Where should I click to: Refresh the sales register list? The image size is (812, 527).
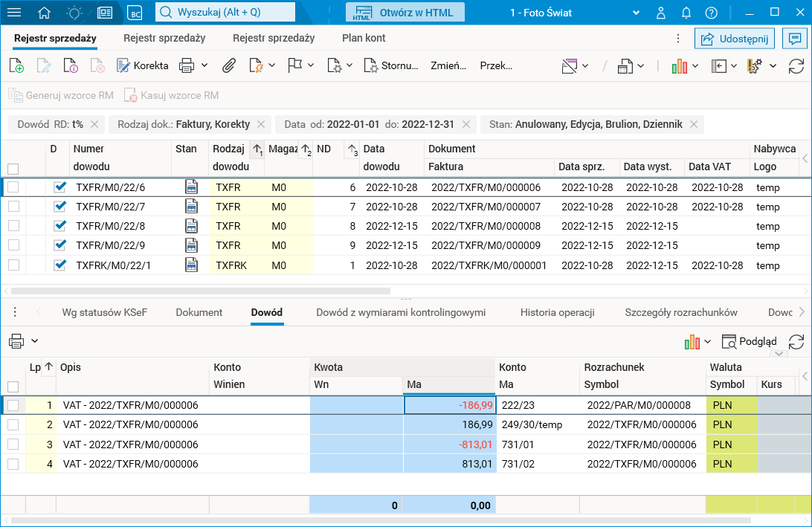796,65
